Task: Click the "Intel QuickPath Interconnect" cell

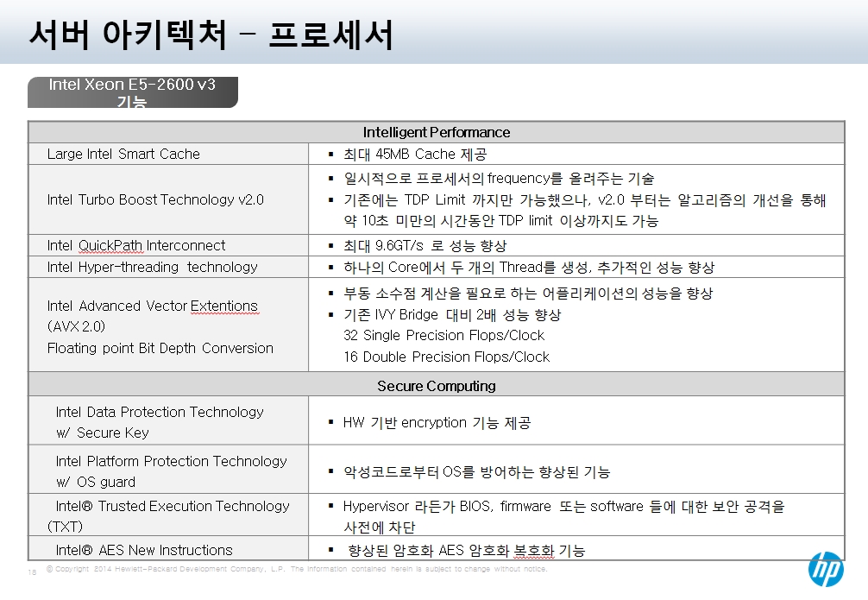Action: [168, 245]
